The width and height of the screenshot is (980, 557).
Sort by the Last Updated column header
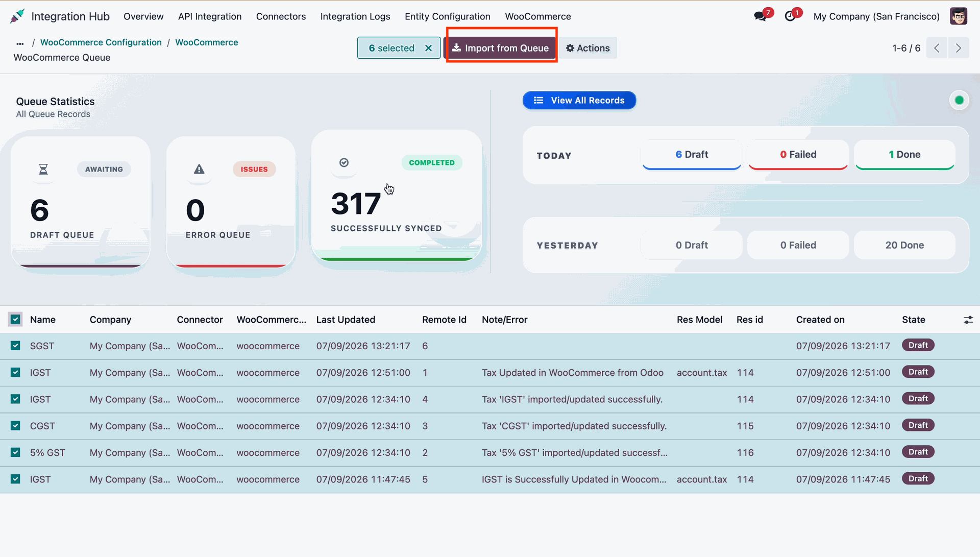click(x=346, y=320)
